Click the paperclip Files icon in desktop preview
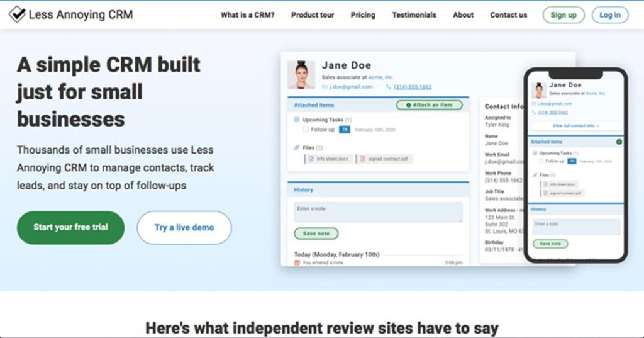 (297, 147)
